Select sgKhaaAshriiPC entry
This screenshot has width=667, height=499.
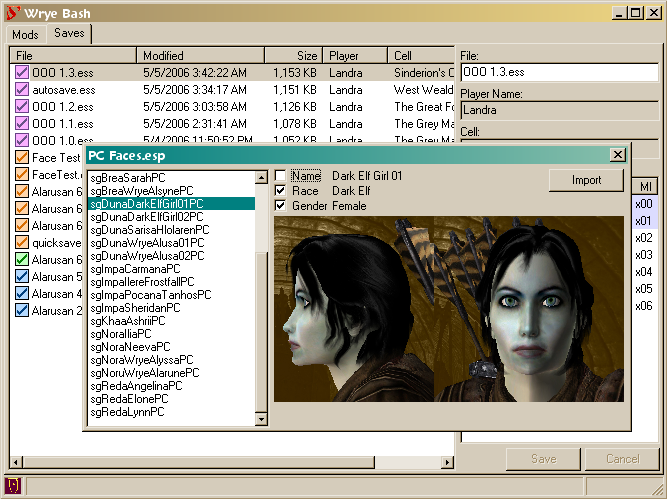[171, 321]
